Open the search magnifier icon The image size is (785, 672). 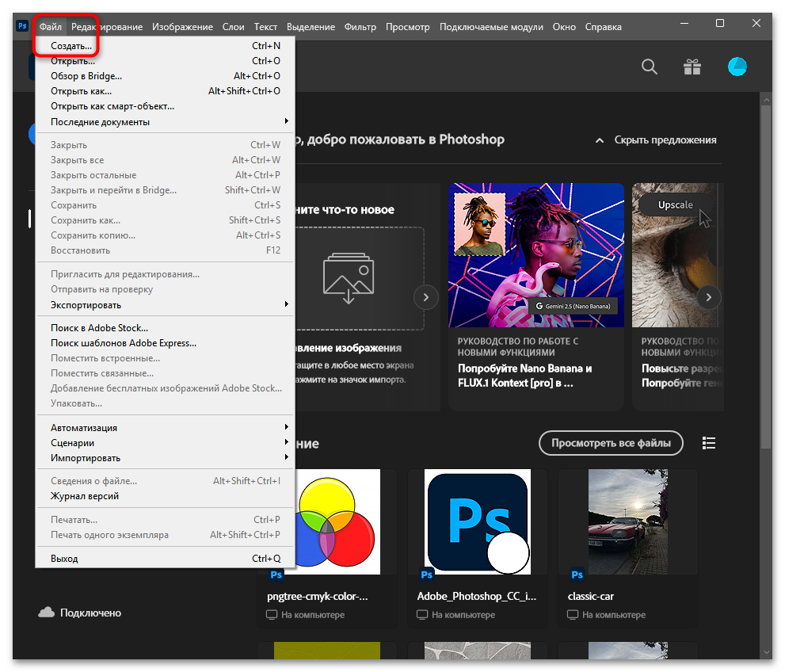[x=650, y=67]
